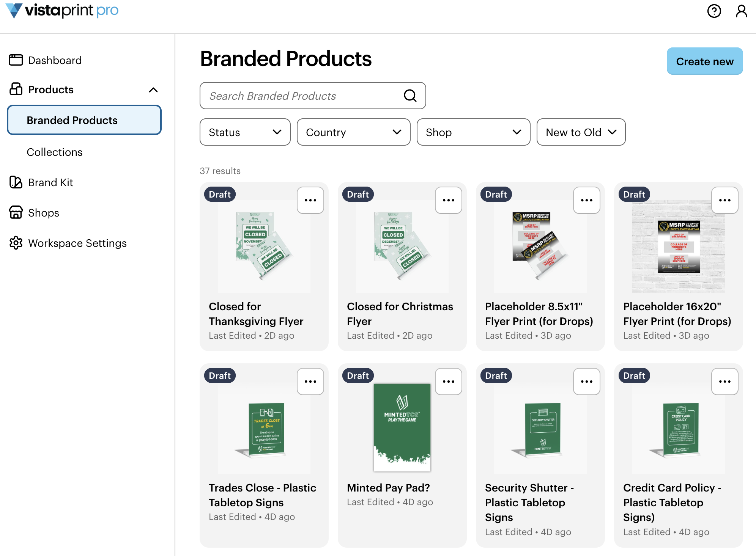
Task: Open options for Trades Close Tabletop Signs
Action: pos(310,382)
